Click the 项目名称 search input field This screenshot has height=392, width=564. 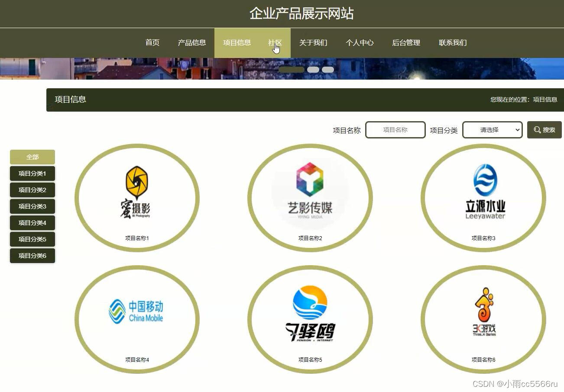coord(395,129)
